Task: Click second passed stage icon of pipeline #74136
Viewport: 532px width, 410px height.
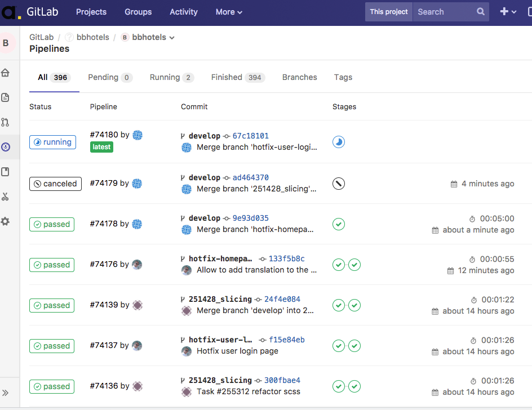Action: [x=354, y=386]
